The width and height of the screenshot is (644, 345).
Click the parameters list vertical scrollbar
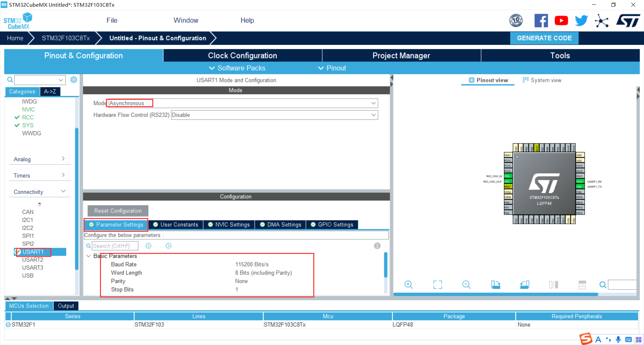[386, 265]
